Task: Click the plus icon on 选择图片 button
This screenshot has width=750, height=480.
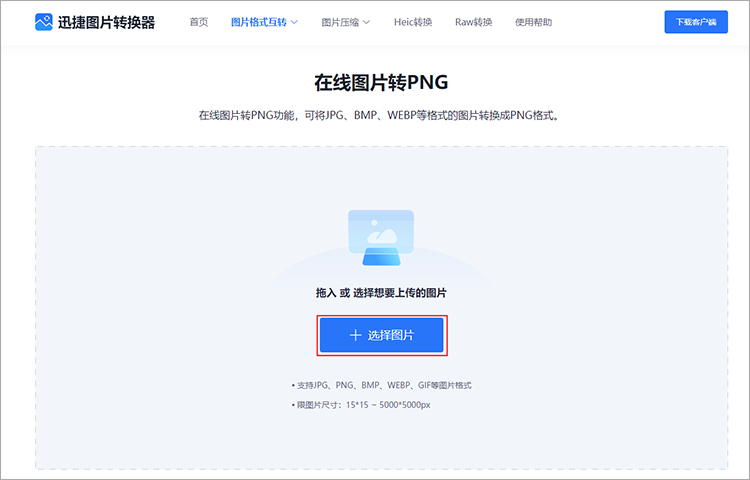Action: pyautogui.click(x=355, y=335)
